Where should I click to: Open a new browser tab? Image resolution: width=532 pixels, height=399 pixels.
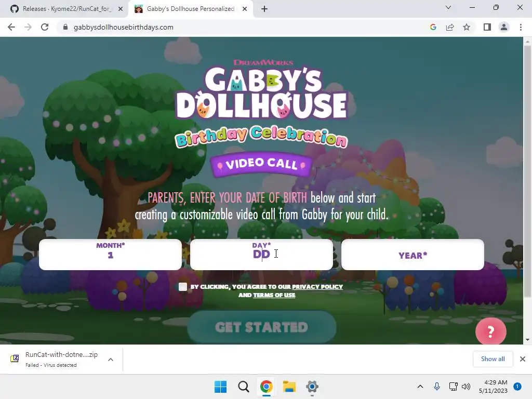(x=264, y=9)
